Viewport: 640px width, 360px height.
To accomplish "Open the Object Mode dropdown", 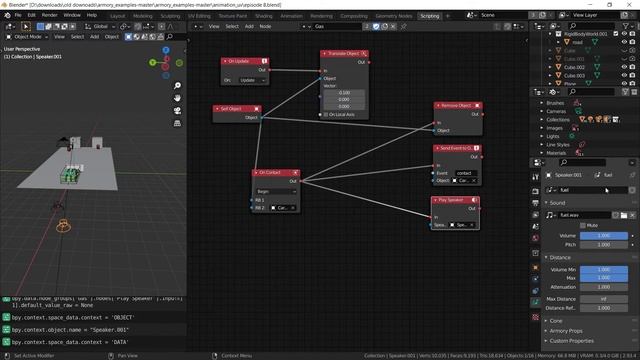I will click(27, 37).
